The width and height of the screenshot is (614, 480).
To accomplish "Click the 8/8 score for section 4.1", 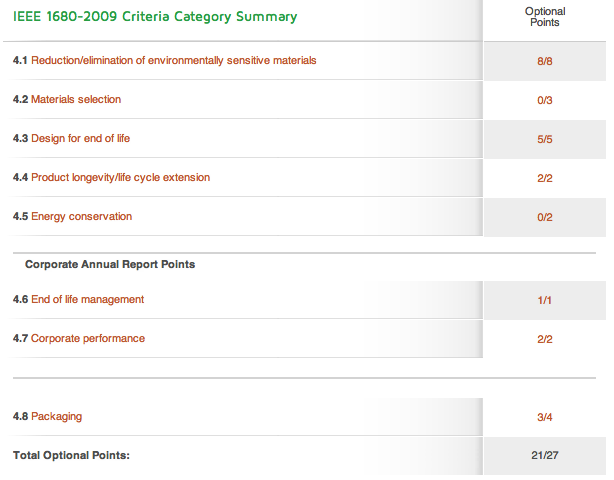I will [545, 61].
